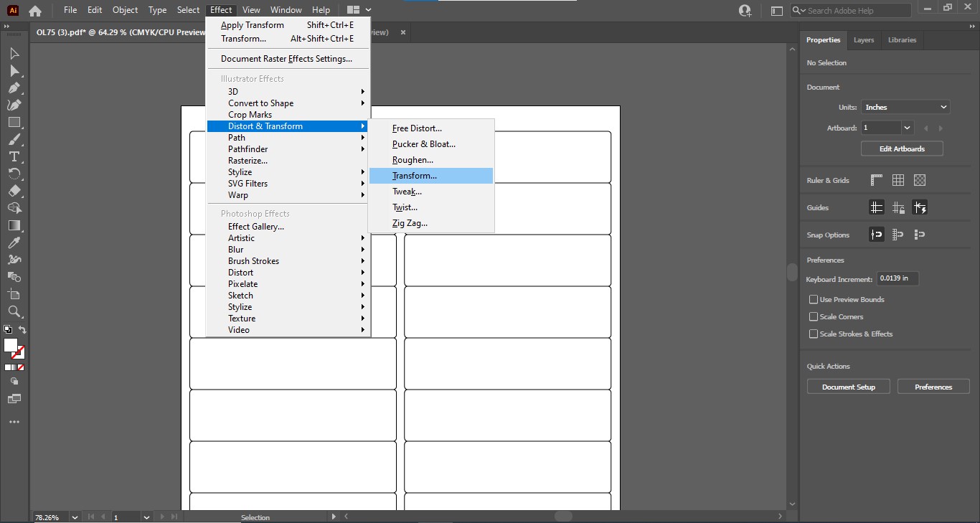The height and width of the screenshot is (523, 980).
Task: Select the Artboard tool
Action: coord(14,294)
